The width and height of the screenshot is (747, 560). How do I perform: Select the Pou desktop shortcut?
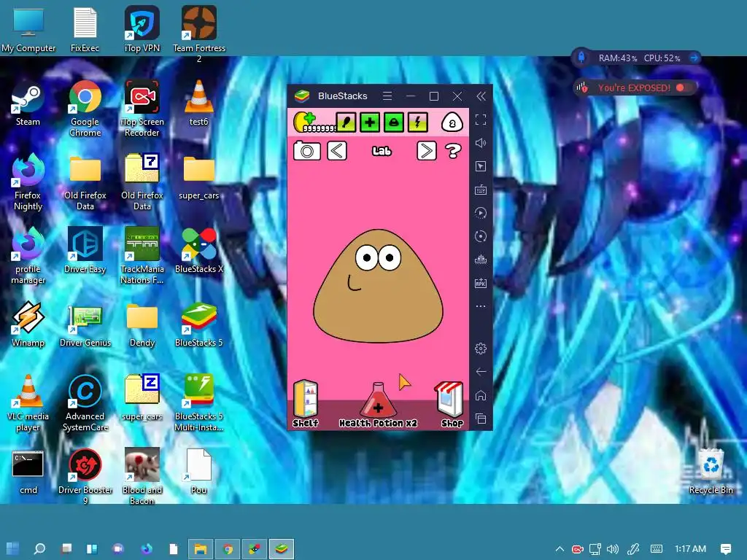pos(198,472)
